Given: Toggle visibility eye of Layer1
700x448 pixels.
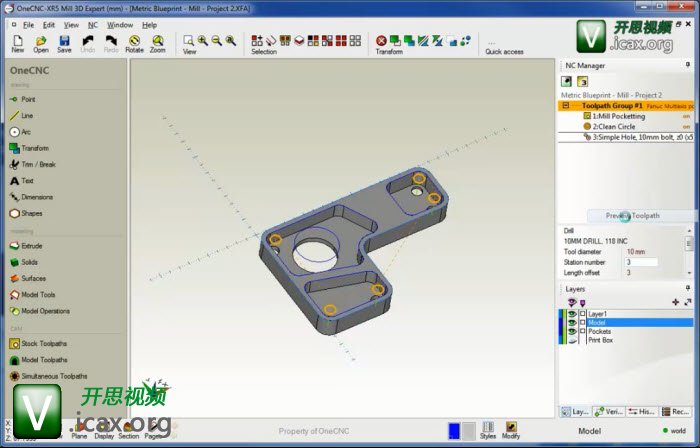Looking at the screenshot, I should [x=572, y=314].
